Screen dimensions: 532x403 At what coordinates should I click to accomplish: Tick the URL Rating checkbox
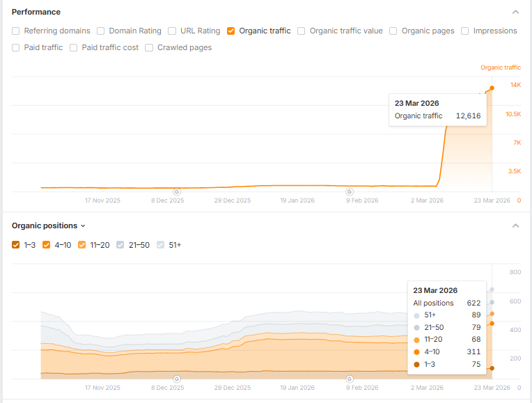(x=172, y=31)
